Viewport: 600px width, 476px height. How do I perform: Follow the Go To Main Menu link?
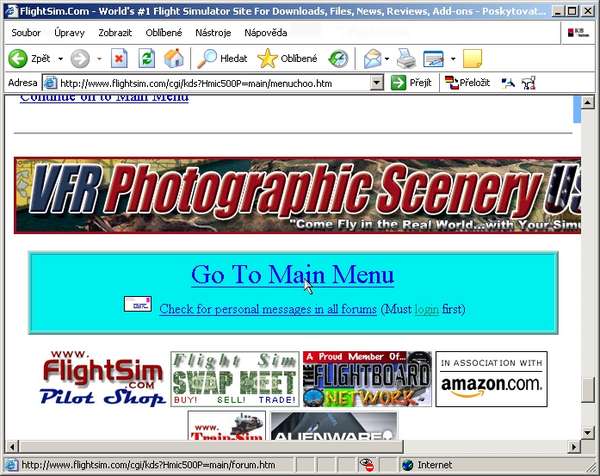pyautogui.click(x=292, y=275)
